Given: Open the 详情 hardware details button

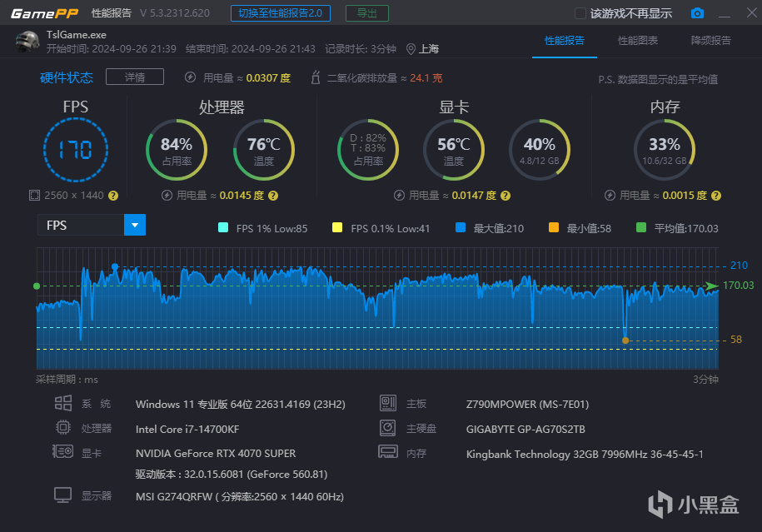Looking at the screenshot, I should coord(135,77).
